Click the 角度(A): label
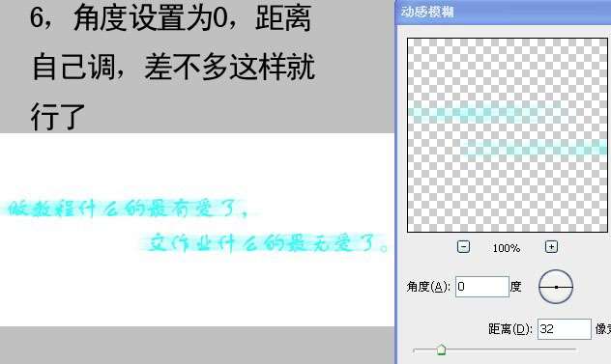Image resolution: width=611 pixels, height=364 pixels. [428, 287]
